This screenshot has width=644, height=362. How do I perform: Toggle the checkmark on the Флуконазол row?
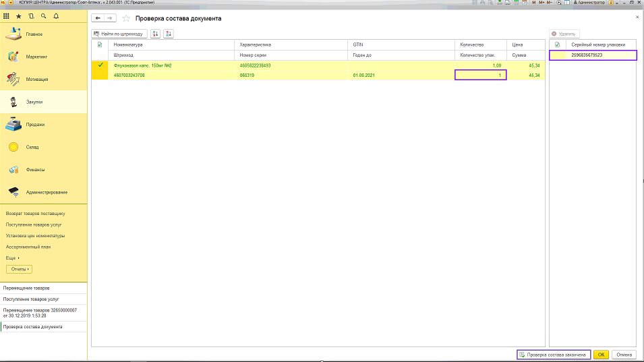[100, 65]
